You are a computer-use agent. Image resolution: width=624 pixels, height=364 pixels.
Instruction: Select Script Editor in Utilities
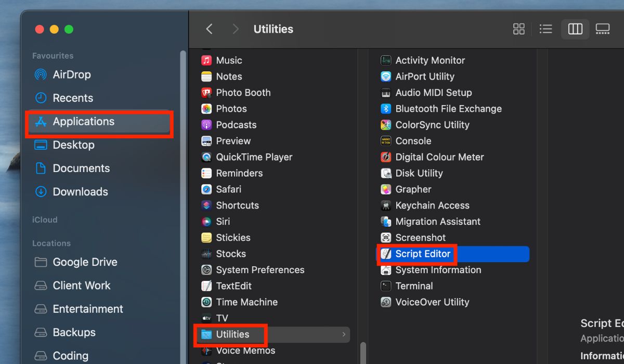coord(453,254)
